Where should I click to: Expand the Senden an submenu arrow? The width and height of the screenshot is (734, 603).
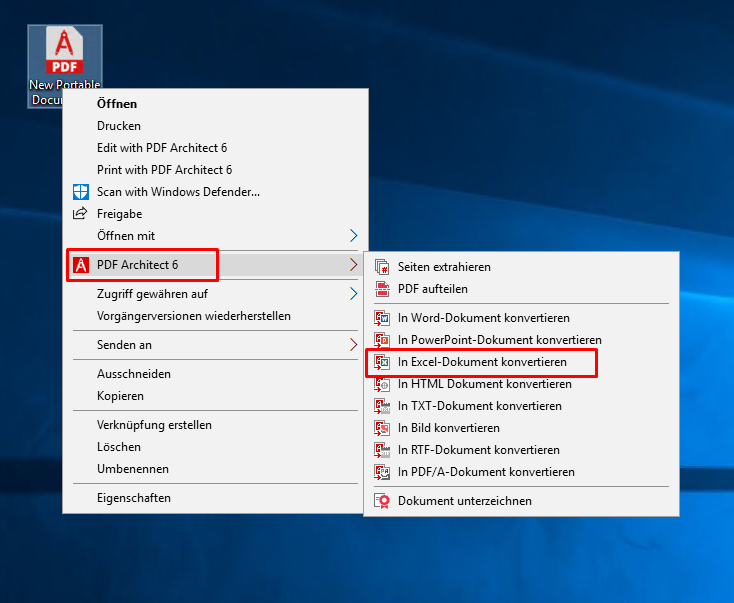[353, 345]
